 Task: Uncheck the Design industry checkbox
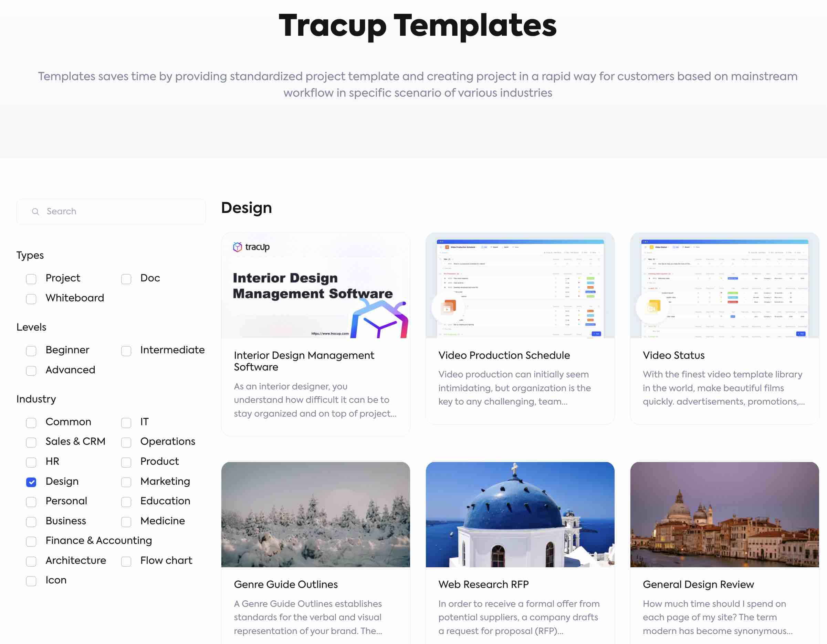pyautogui.click(x=31, y=482)
